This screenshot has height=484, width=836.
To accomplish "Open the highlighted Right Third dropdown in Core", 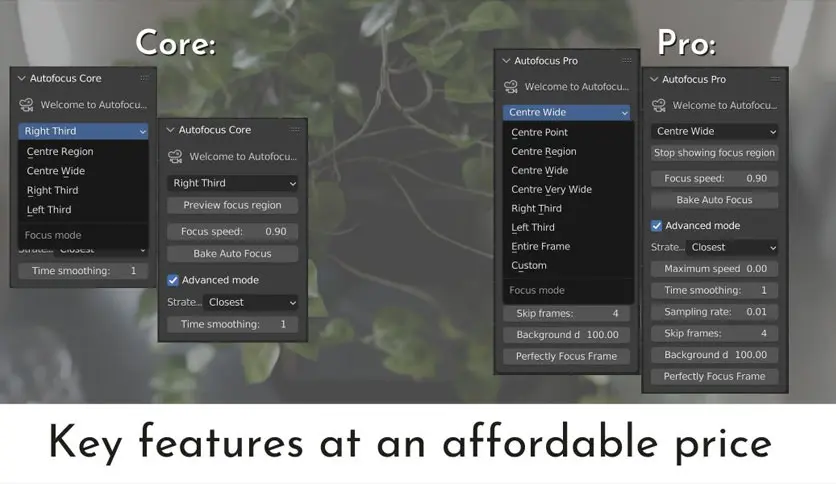I will [x=83, y=131].
